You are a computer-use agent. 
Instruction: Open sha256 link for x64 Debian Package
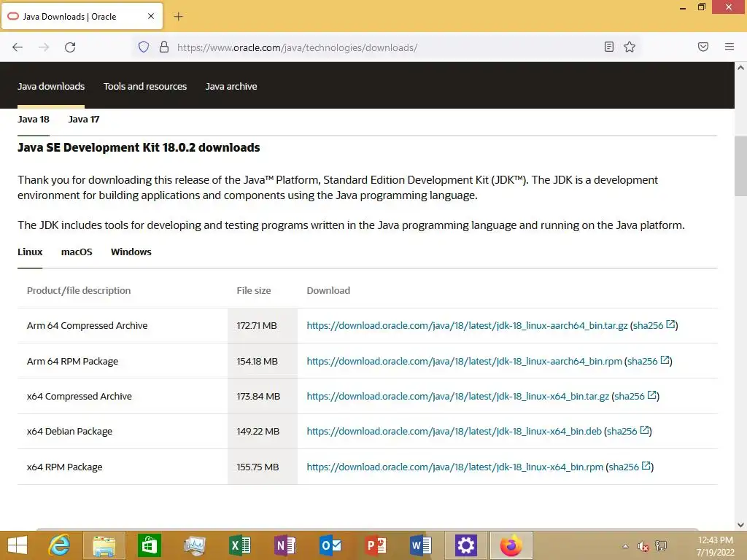627,431
